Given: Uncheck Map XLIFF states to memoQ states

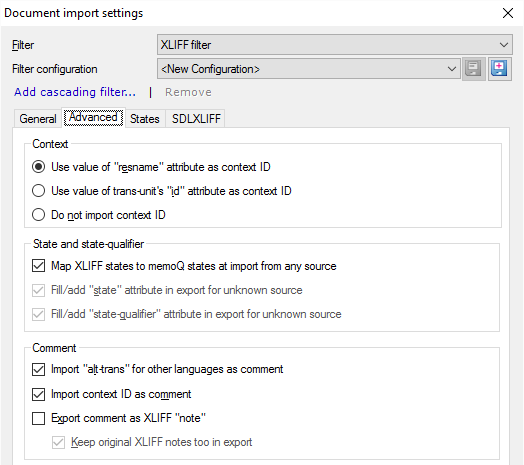Looking at the screenshot, I should [x=38, y=266].
